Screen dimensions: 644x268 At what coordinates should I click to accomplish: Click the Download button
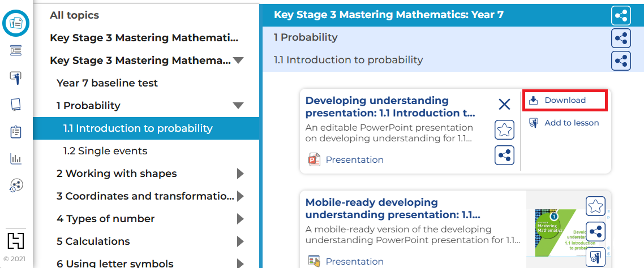pyautogui.click(x=564, y=100)
